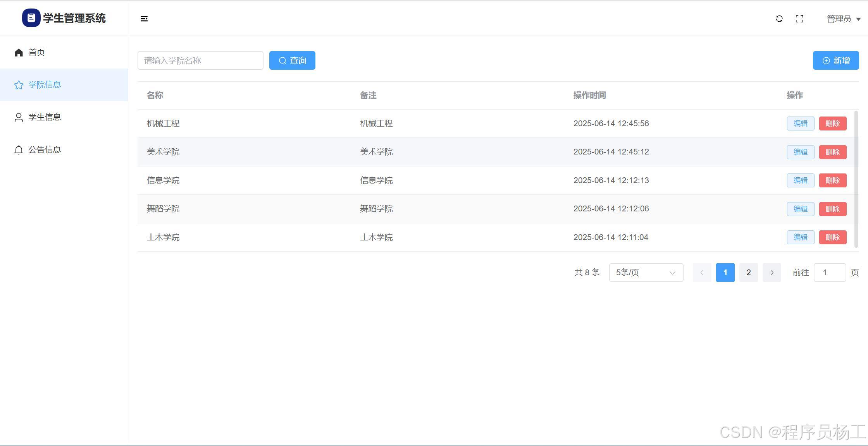Click the refresh icon in header

[x=779, y=19]
